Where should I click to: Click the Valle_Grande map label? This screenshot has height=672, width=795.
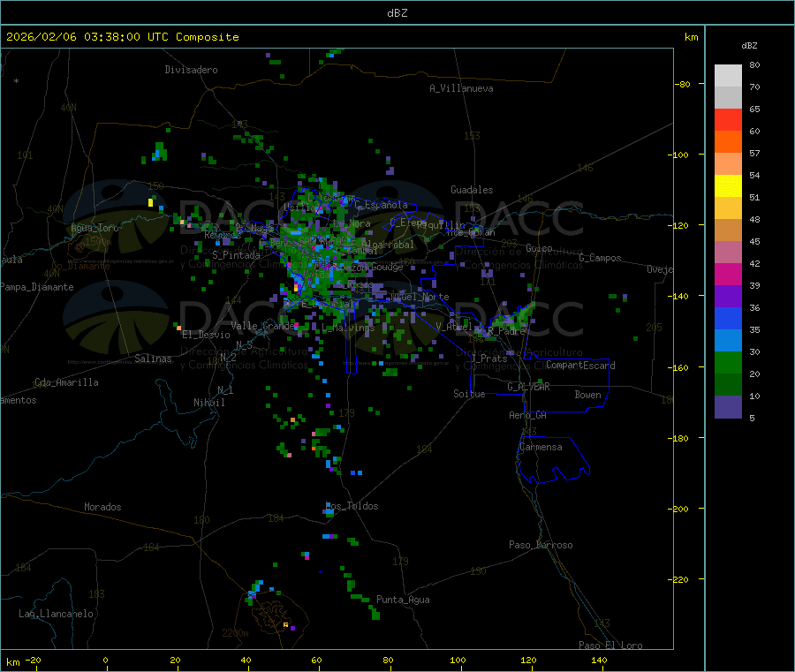(x=262, y=326)
